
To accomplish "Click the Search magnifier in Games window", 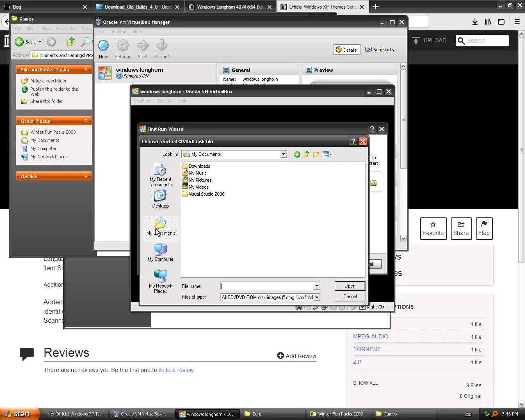I will [85, 42].
